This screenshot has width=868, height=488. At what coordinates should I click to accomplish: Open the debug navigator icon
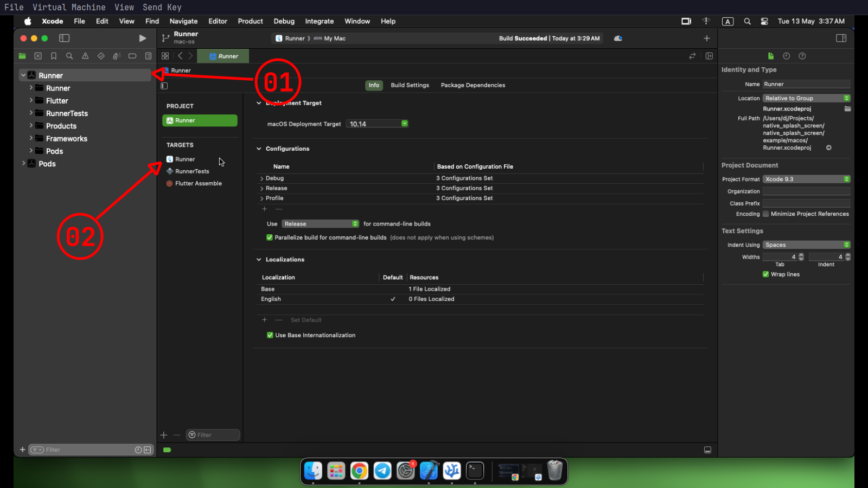tap(117, 56)
